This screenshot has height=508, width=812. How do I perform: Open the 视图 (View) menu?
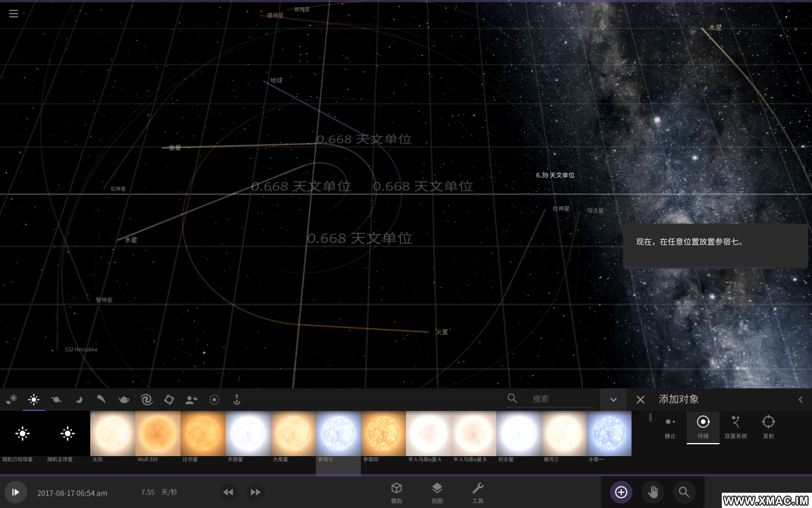pyautogui.click(x=437, y=492)
